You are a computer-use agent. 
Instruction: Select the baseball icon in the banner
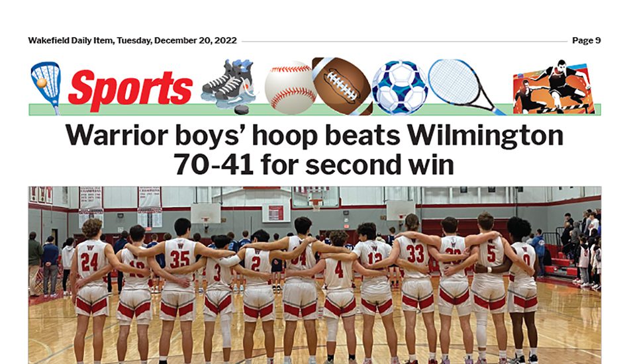tap(291, 87)
